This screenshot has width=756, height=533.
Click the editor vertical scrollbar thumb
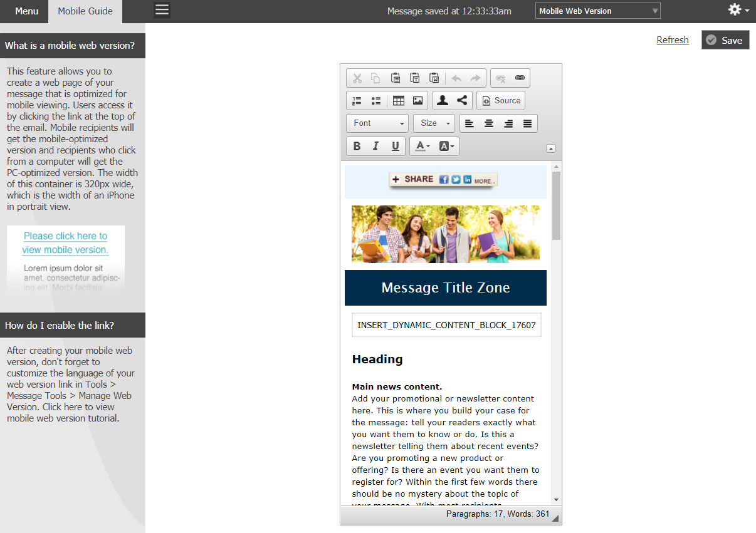tap(556, 205)
